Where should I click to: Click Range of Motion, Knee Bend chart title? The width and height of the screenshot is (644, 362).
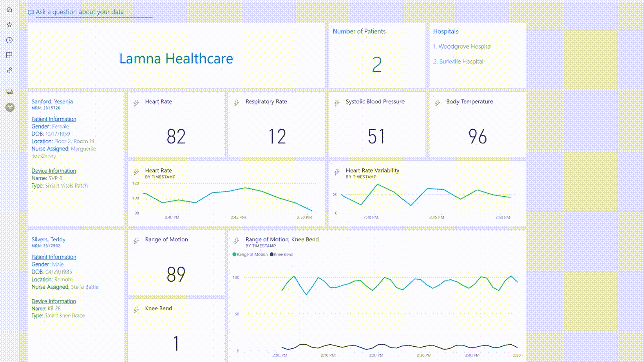[282, 239]
